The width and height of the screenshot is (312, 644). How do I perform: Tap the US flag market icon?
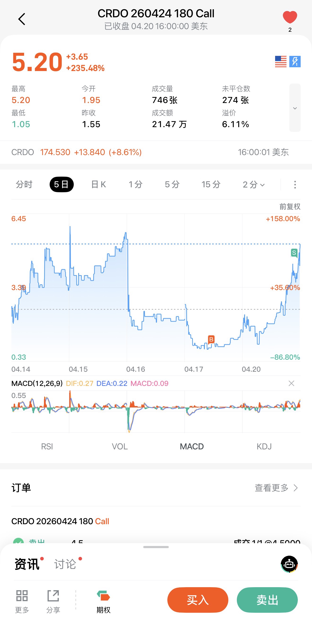(x=281, y=62)
